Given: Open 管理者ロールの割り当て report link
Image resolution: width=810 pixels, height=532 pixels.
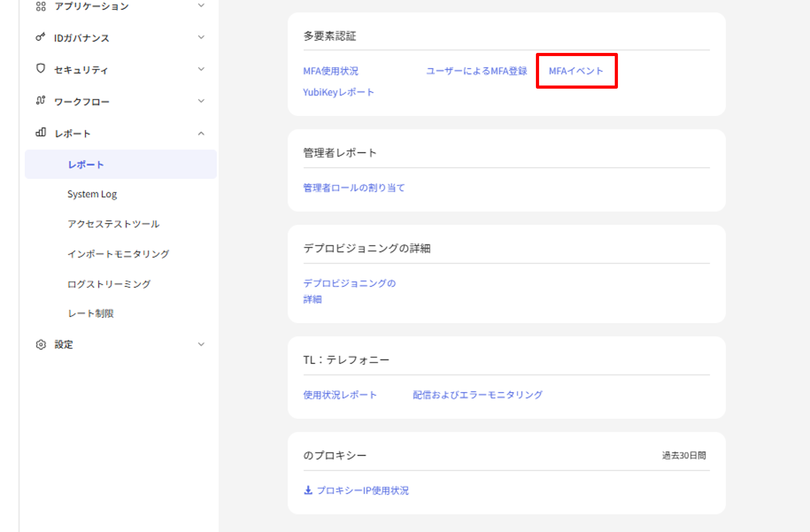Looking at the screenshot, I should (354, 188).
